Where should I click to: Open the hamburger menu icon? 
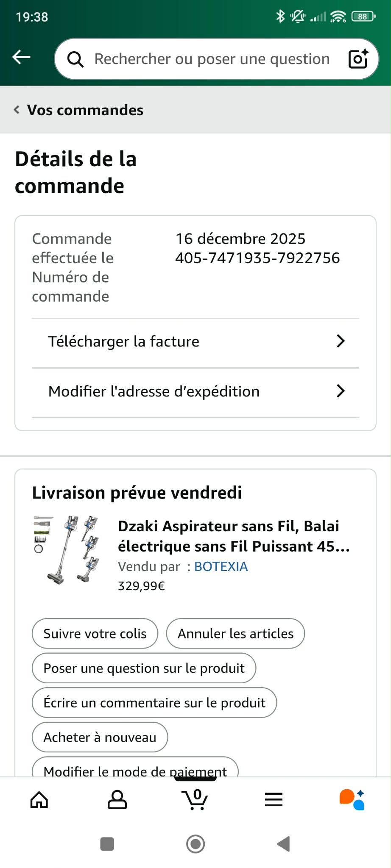[274, 800]
